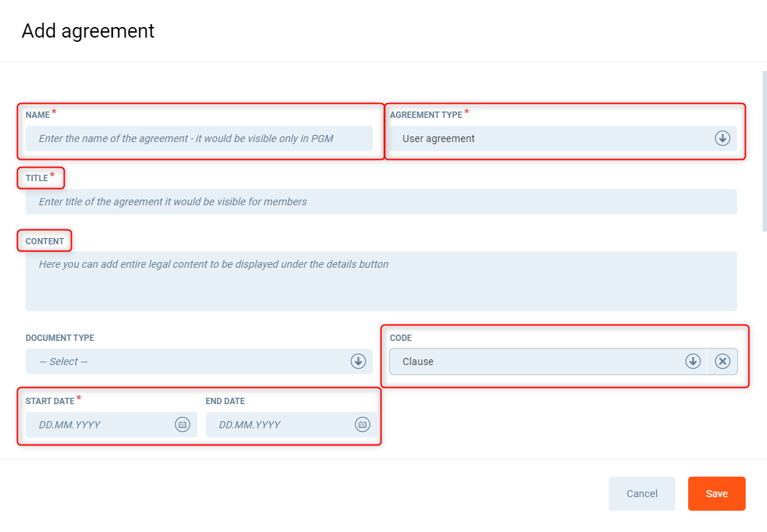Click the arrow icon in Document Type field
Screen dimensions: 767x532
(x=358, y=362)
